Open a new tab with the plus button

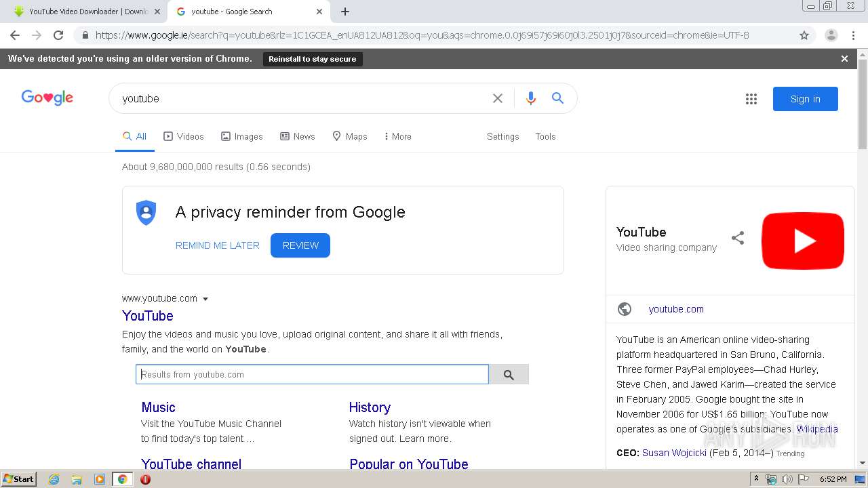345,12
